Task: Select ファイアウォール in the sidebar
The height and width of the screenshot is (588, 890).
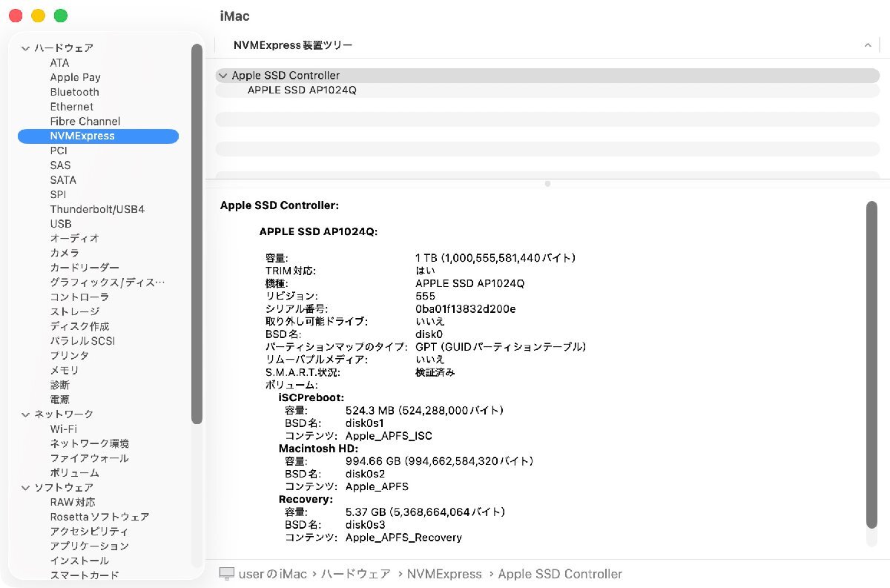Action: point(89,458)
